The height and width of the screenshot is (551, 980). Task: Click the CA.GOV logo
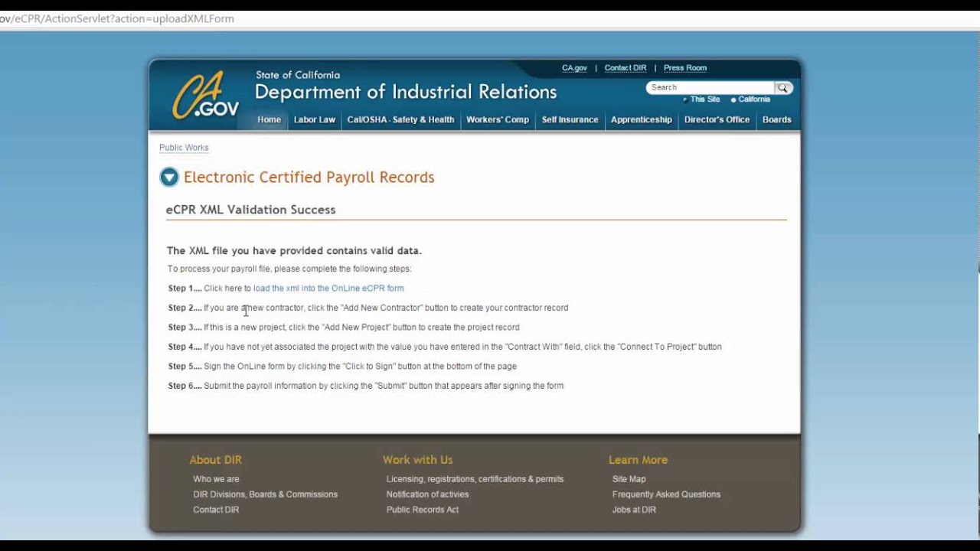[x=205, y=96]
